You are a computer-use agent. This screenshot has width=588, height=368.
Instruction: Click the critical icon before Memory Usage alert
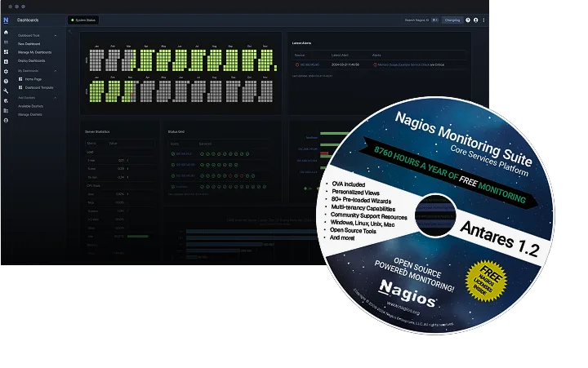pyautogui.click(x=375, y=64)
